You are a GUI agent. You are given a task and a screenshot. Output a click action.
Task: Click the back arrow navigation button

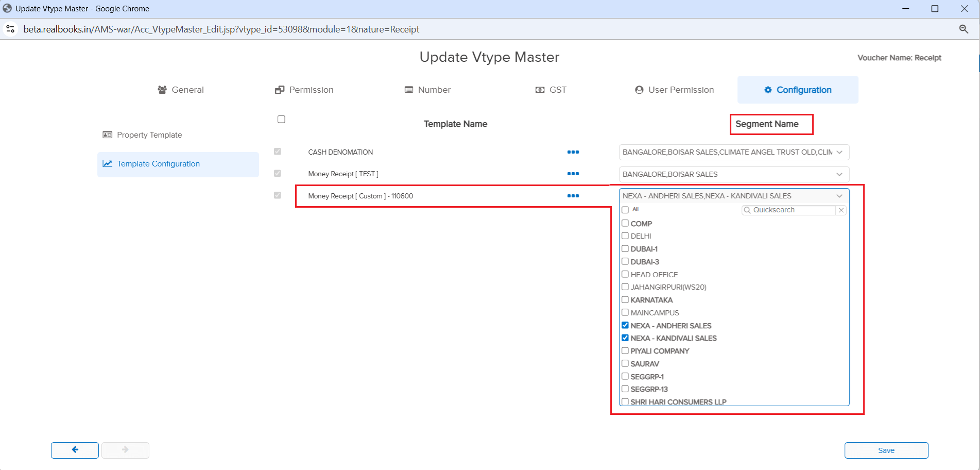pos(75,450)
